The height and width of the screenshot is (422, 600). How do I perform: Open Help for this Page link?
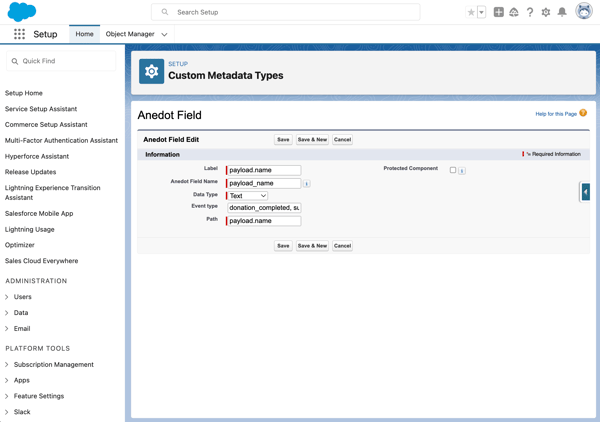click(556, 114)
